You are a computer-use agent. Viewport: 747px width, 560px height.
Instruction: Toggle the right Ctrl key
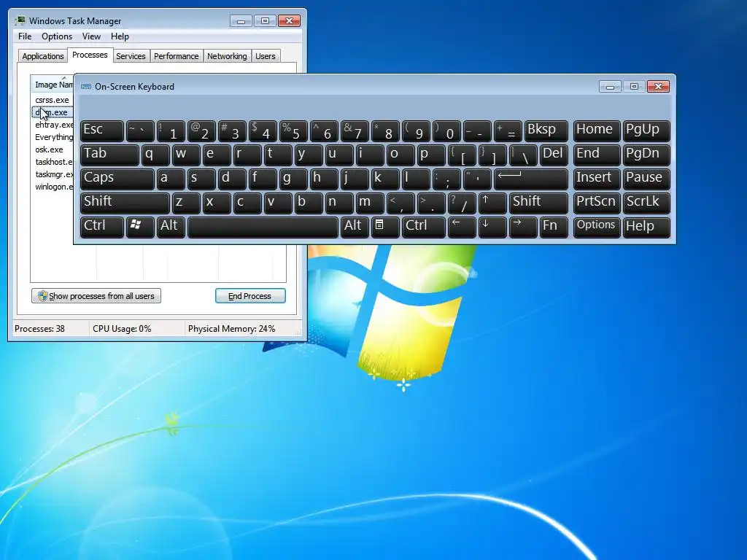coord(424,226)
